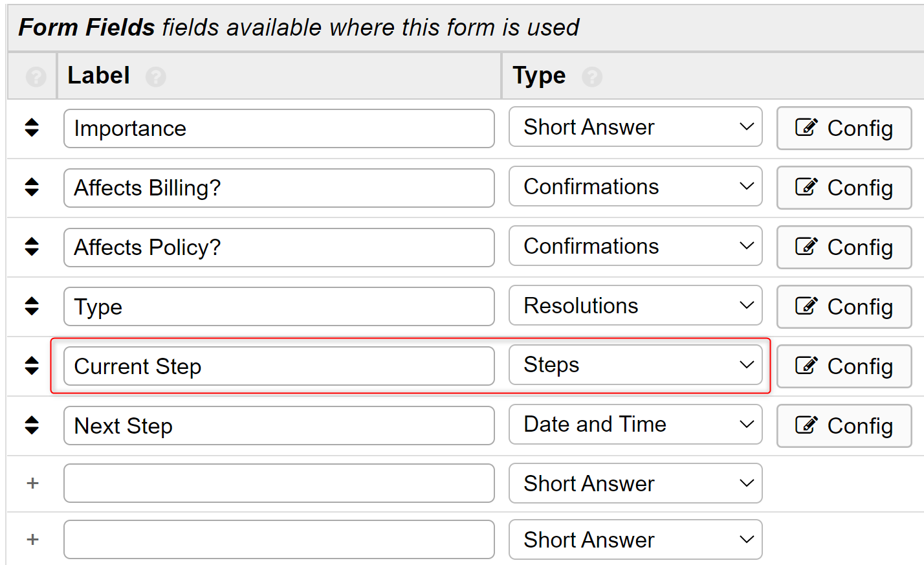Click the plus icon on first empty row
924x565 pixels.
point(32,483)
